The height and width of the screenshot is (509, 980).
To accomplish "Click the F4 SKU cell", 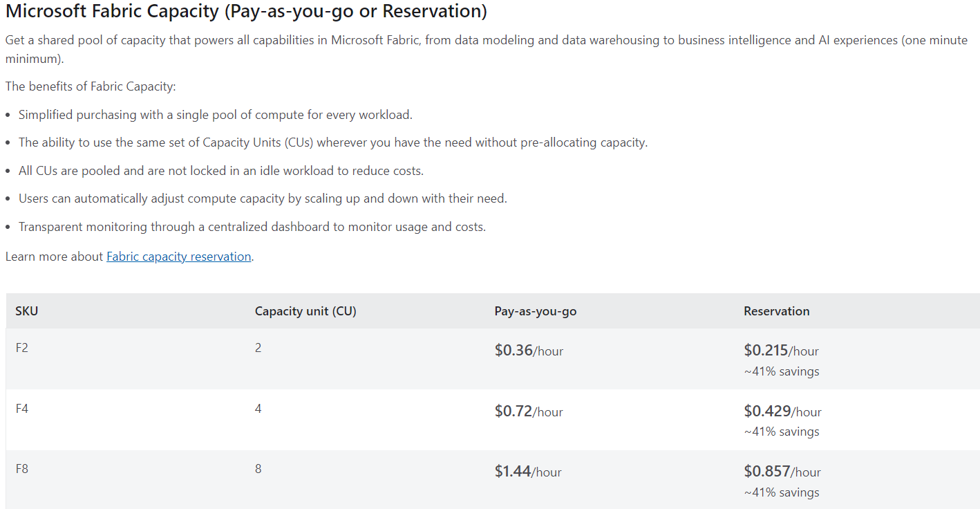I will [22, 409].
